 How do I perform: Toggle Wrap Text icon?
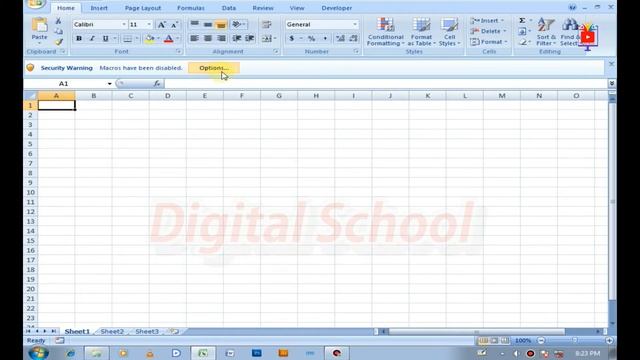(267, 24)
